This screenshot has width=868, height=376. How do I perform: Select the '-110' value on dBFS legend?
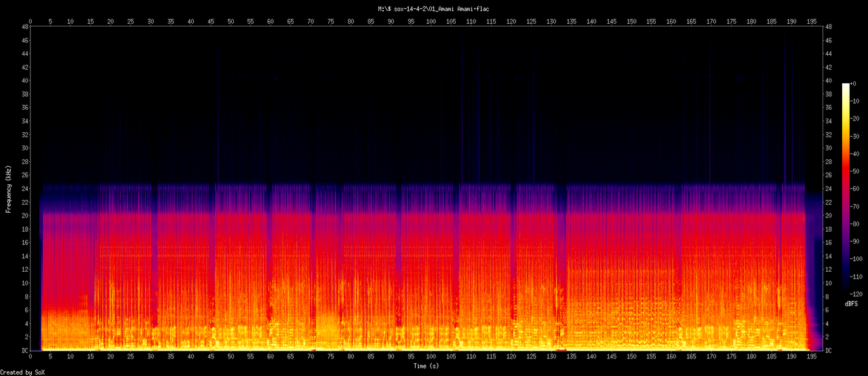pos(856,278)
